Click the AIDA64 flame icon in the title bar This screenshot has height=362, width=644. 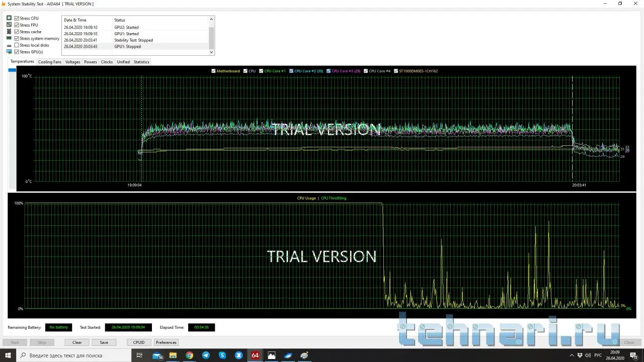coord(4,4)
